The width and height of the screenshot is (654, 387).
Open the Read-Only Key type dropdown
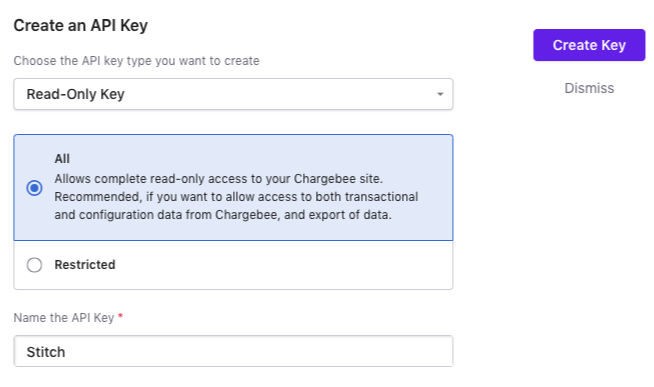point(233,94)
